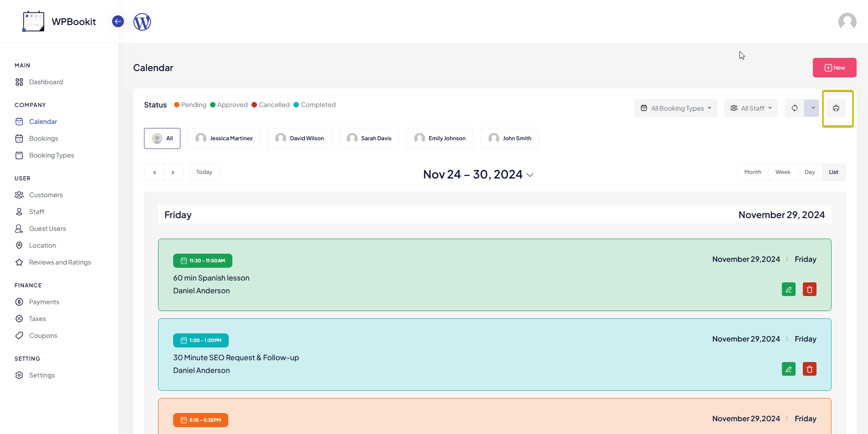Expand the All Staff dropdown
Viewport: 868px width, 434px height.
[x=751, y=108]
